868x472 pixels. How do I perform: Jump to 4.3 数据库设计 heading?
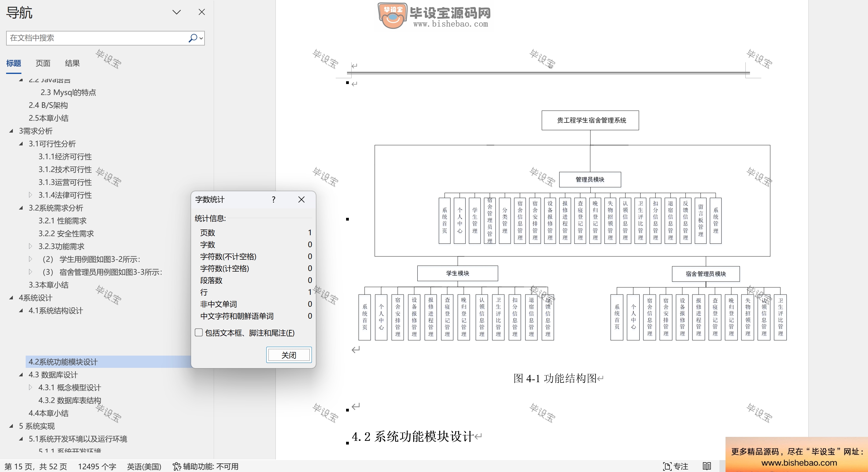pos(53,375)
